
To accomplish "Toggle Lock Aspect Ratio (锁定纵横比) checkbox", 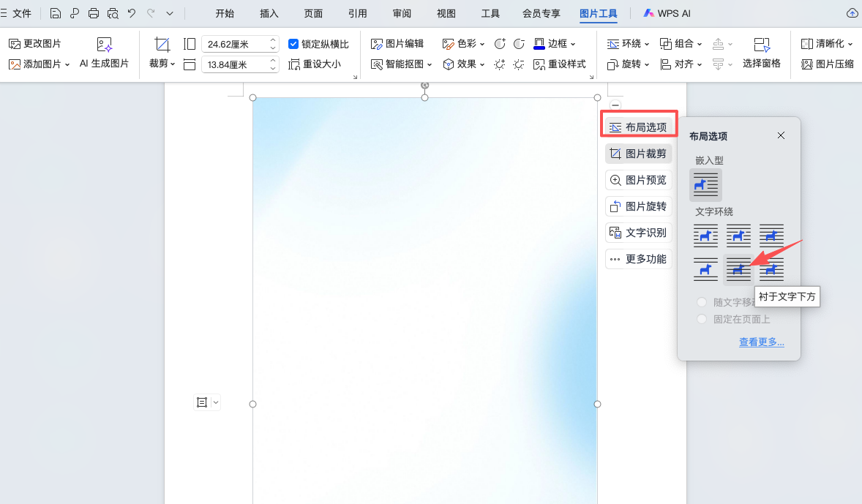I will pos(293,43).
